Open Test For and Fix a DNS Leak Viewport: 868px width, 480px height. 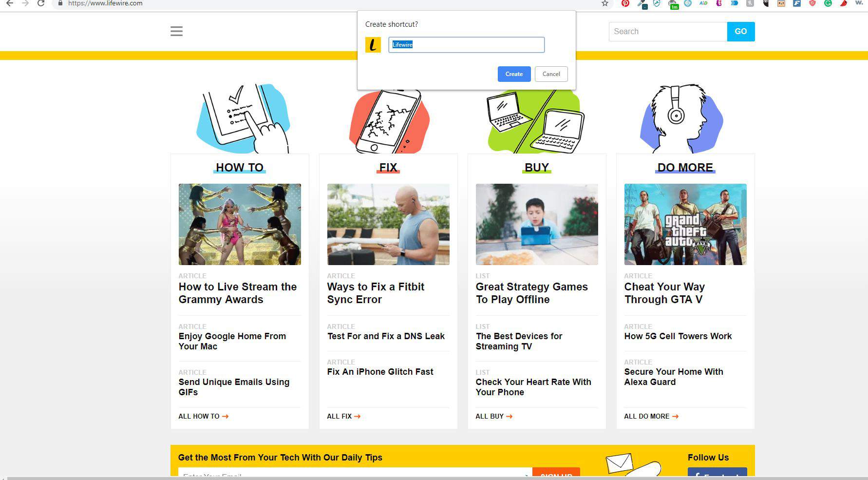(x=386, y=336)
